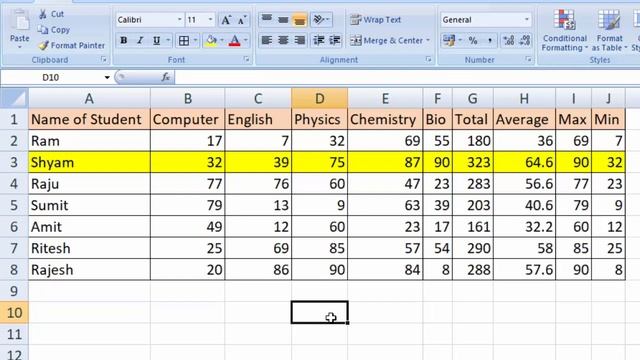Select row 10 header
Image resolution: width=640 pixels, height=360 pixels.
14,313
